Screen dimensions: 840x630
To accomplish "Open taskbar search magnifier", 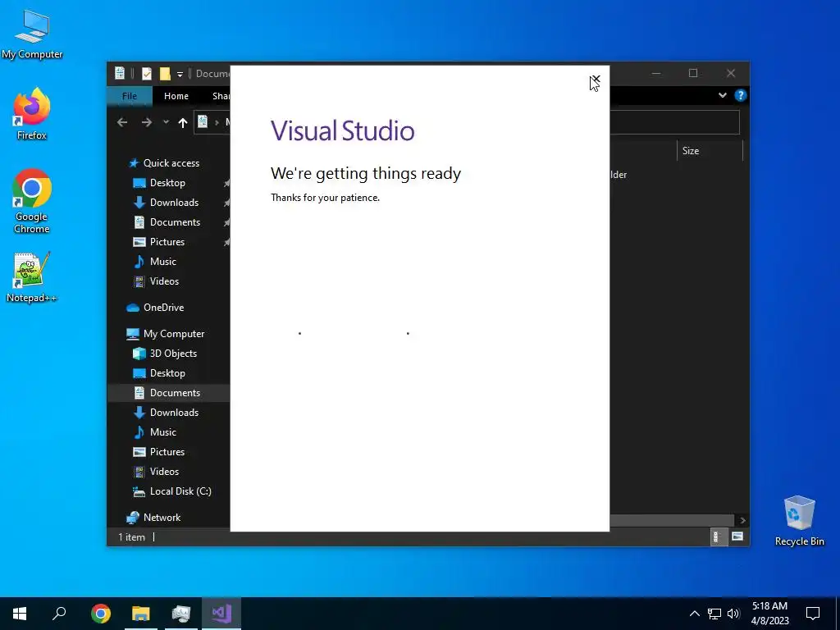I will [59, 614].
